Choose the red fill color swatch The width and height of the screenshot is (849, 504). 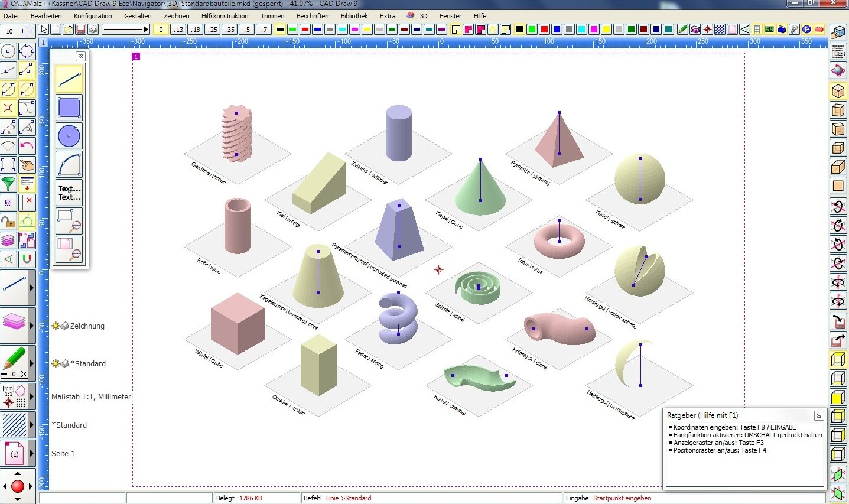click(x=545, y=29)
